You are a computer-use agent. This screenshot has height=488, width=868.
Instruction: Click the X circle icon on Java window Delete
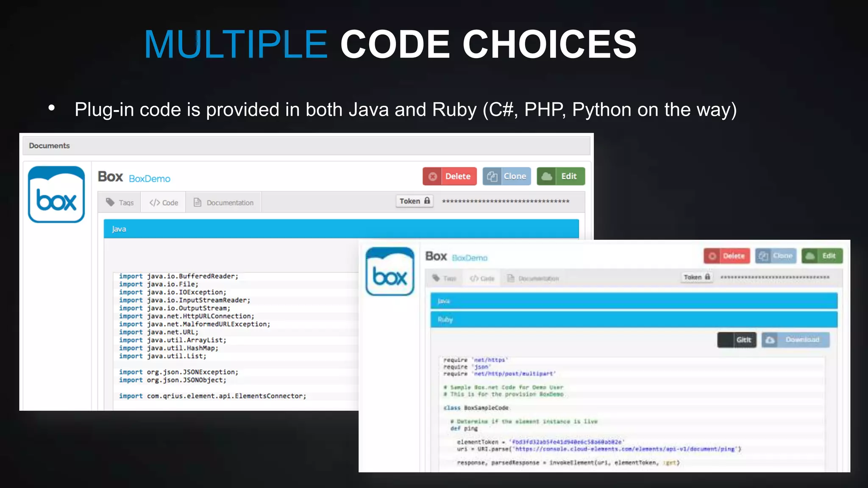tap(433, 177)
